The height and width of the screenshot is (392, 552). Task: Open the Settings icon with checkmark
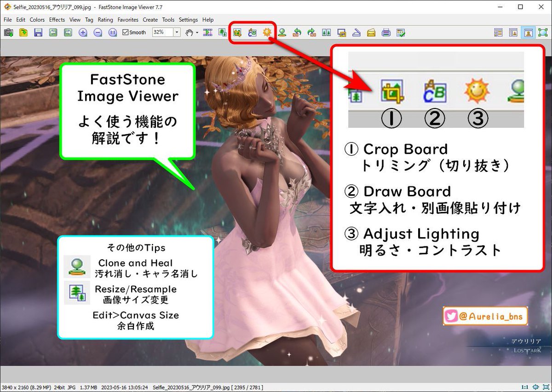pyautogui.click(x=401, y=32)
